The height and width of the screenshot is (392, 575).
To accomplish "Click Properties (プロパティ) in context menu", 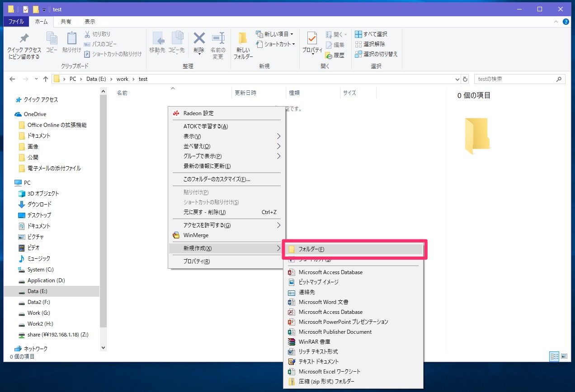I will pos(226,261).
